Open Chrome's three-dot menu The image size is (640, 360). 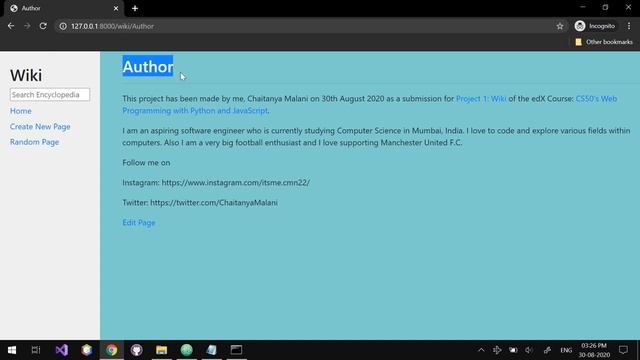(629, 26)
